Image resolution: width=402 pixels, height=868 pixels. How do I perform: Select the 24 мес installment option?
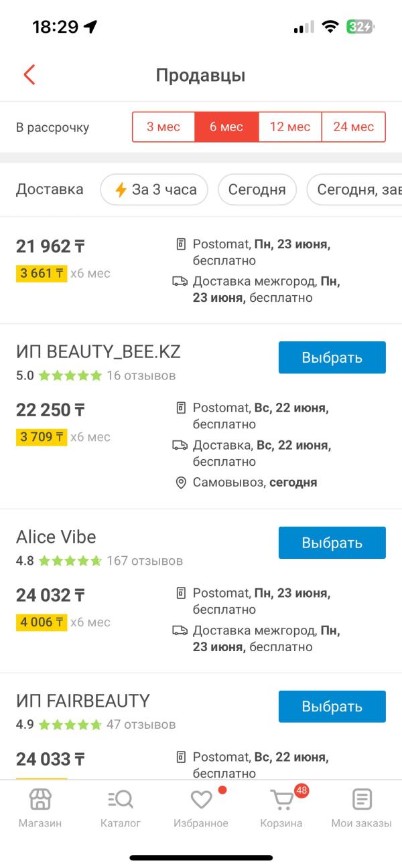(x=354, y=127)
